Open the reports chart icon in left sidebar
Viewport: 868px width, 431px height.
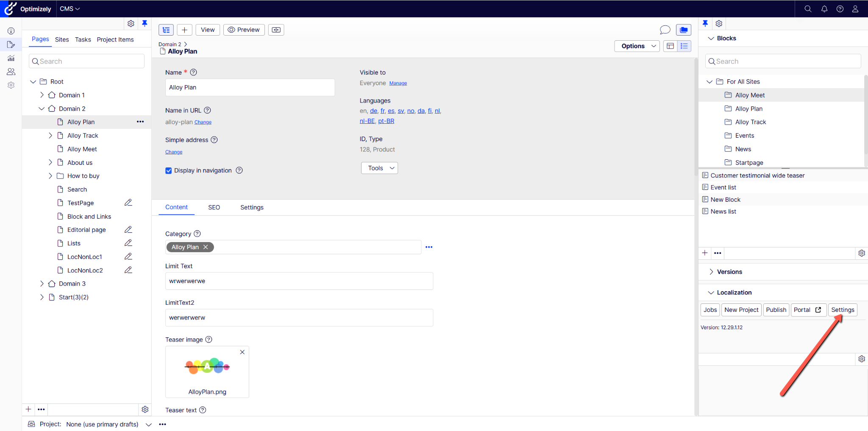click(11, 58)
